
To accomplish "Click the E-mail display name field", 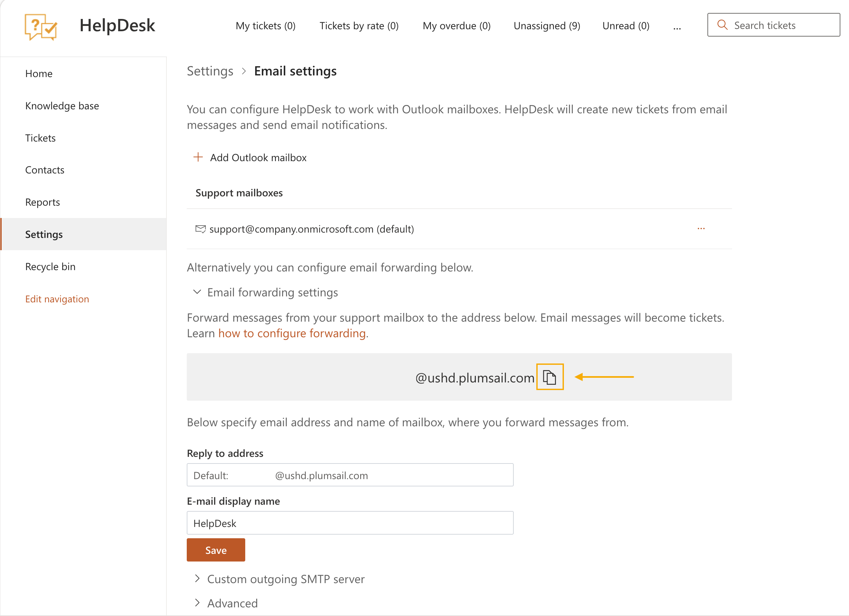I will (350, 523).
